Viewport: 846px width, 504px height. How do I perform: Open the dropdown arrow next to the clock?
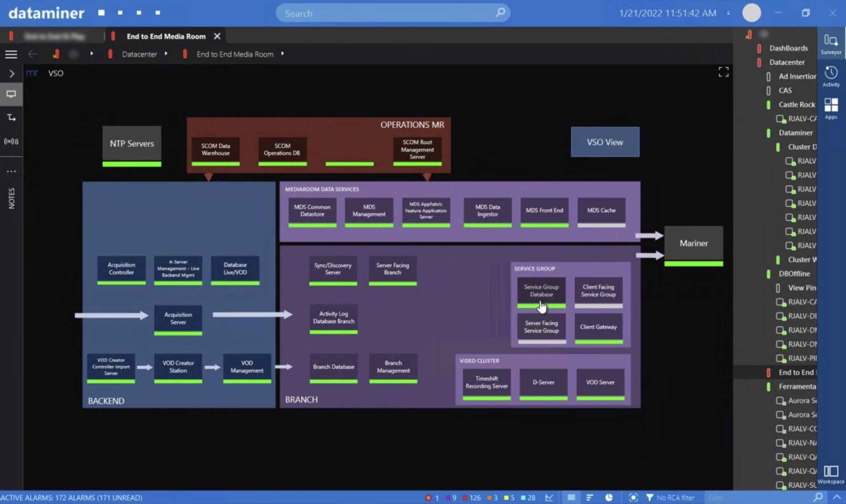(x=728, y=13)
